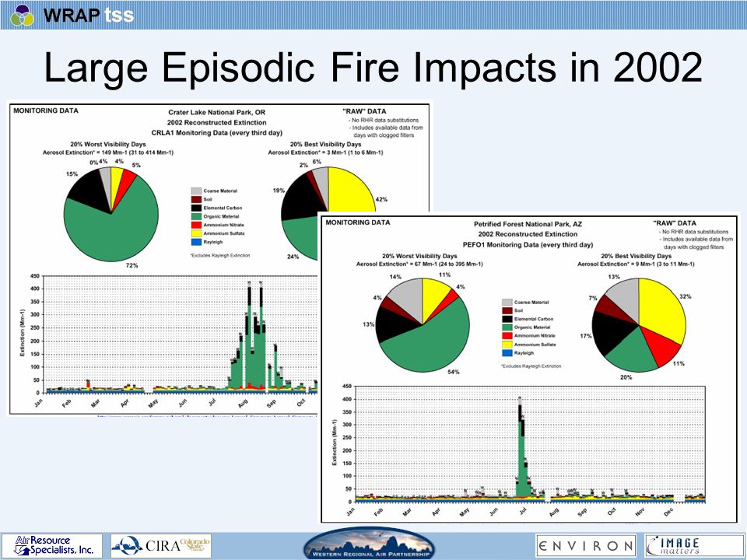This screenshot has height=560, width=747.
Task: Click Aerosol Extinction = 3 Mm-1 label
Action: (325, 152)
